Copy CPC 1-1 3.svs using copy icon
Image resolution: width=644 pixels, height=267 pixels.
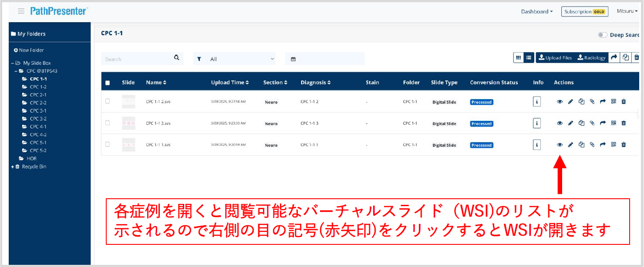click(581, 123)
